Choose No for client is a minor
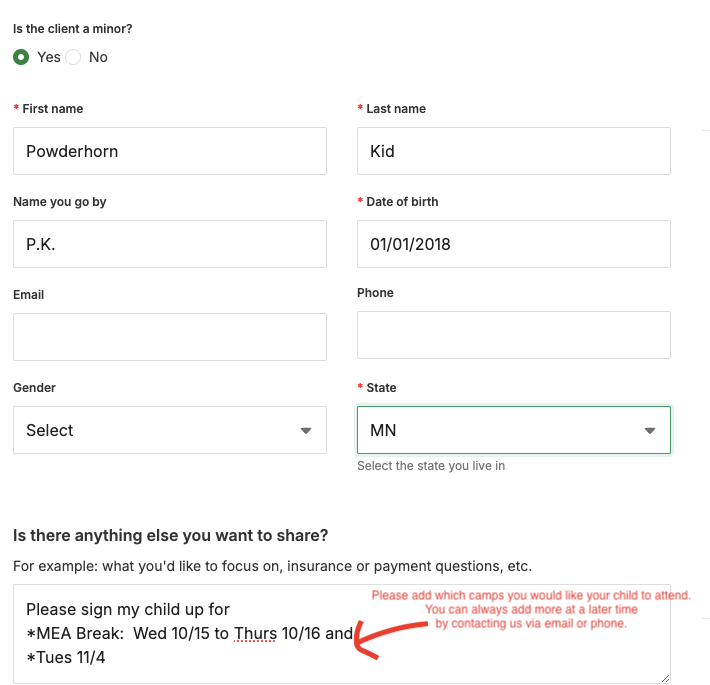 coord(74,57)
